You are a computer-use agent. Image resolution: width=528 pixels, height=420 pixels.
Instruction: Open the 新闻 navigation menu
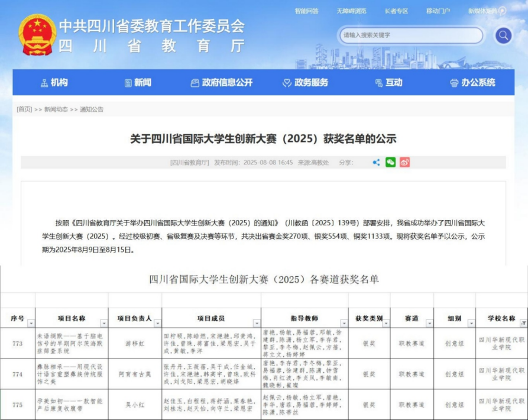pos(138,83)
